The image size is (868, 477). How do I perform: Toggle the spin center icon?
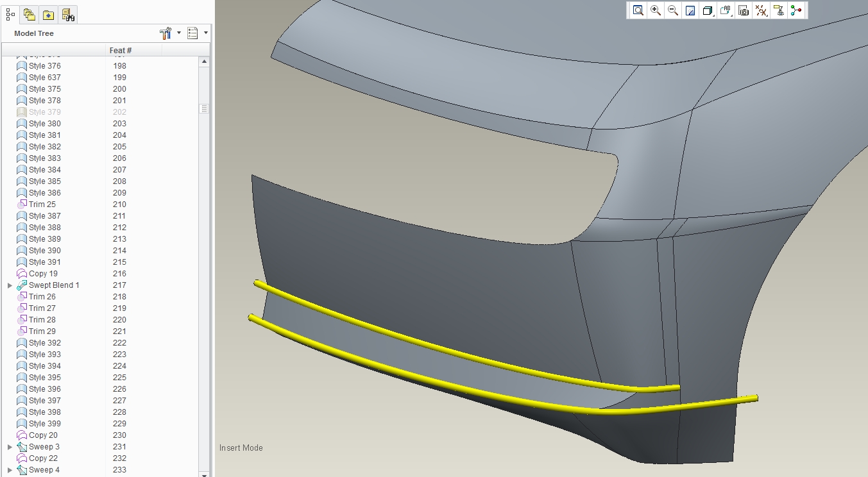click(796, 10)
